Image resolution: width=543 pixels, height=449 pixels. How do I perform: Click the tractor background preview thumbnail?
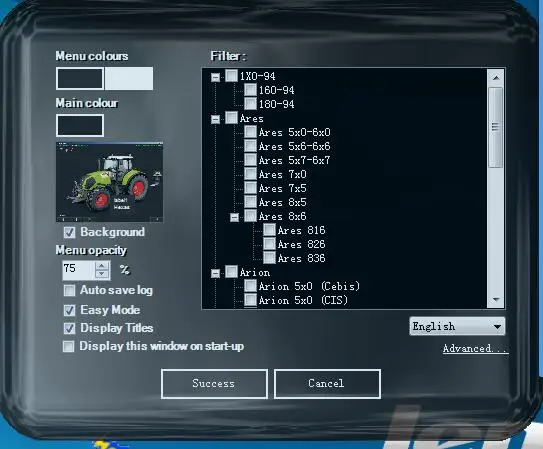click(x=109, y=182)
